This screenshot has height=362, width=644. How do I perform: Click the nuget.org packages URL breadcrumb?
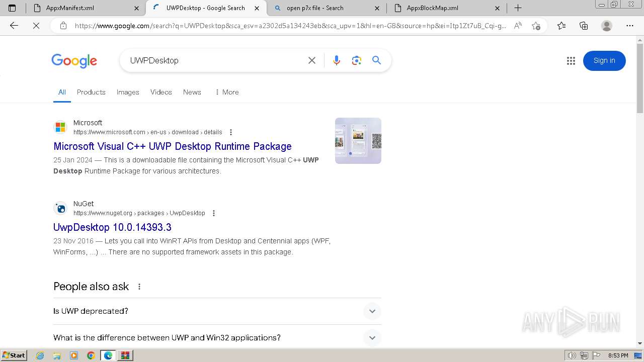pos(139,213)
